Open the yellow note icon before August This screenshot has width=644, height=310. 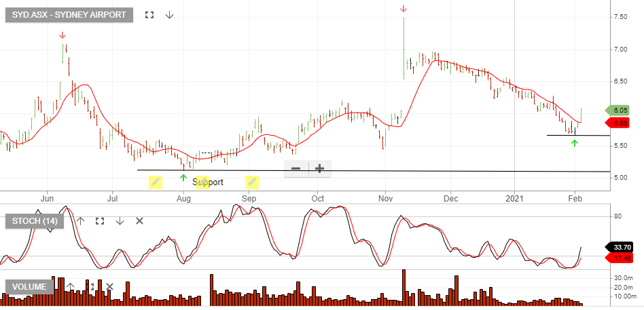[156, 182]
